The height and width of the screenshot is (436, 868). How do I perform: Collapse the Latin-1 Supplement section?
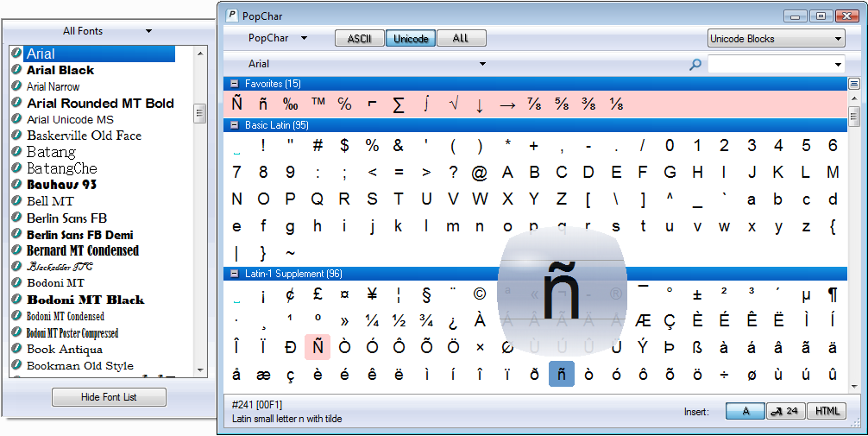(x=234, y=274)
